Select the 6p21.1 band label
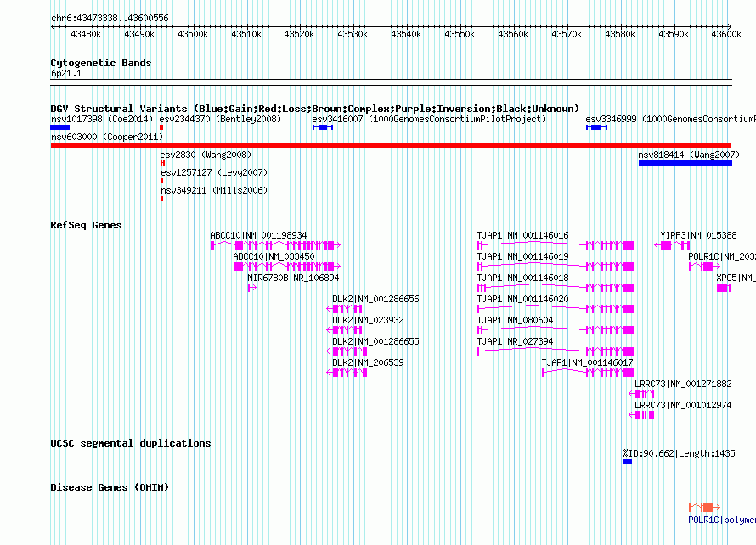Screen dimensions: 756x545 tap(66, 73)
